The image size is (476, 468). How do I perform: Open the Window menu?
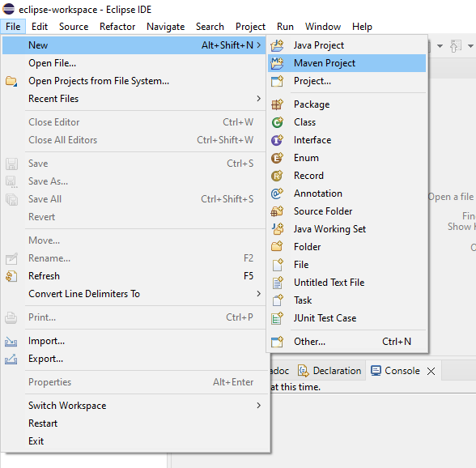click(x=323, y=27)
